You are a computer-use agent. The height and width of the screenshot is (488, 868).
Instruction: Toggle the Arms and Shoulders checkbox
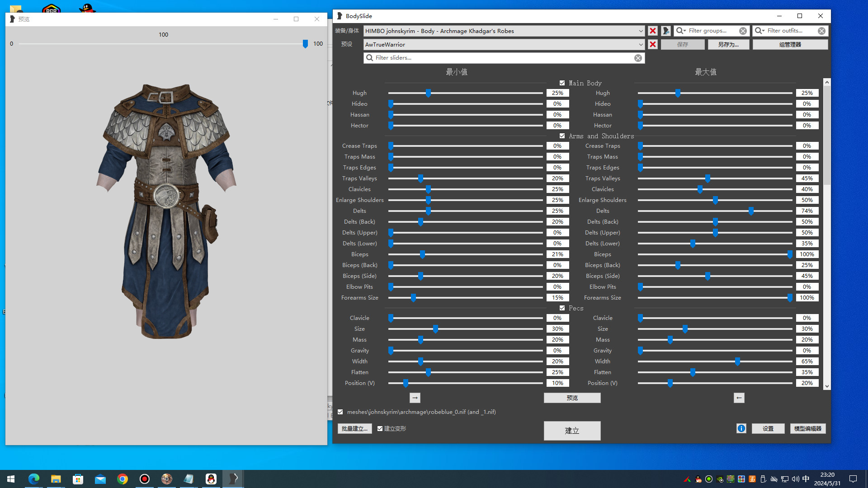(562, 136)
